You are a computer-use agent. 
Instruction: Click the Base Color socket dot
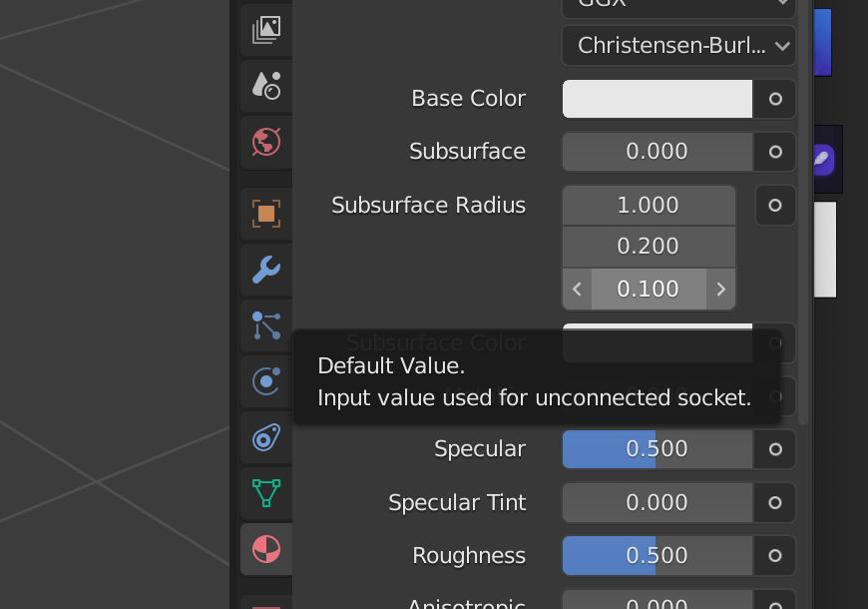click(775, 99)
